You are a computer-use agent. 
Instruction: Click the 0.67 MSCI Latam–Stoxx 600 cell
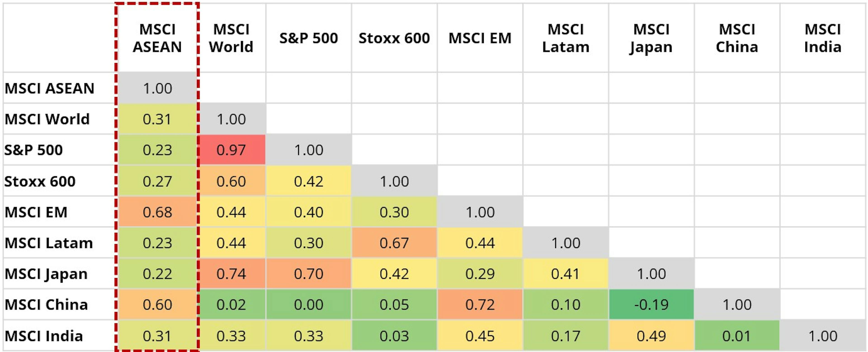[394, 243]
